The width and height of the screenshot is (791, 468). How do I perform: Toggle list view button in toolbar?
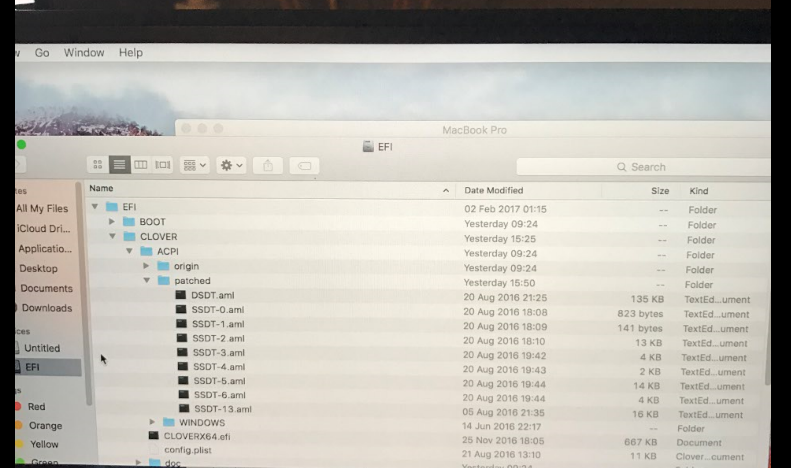(119, 165)
